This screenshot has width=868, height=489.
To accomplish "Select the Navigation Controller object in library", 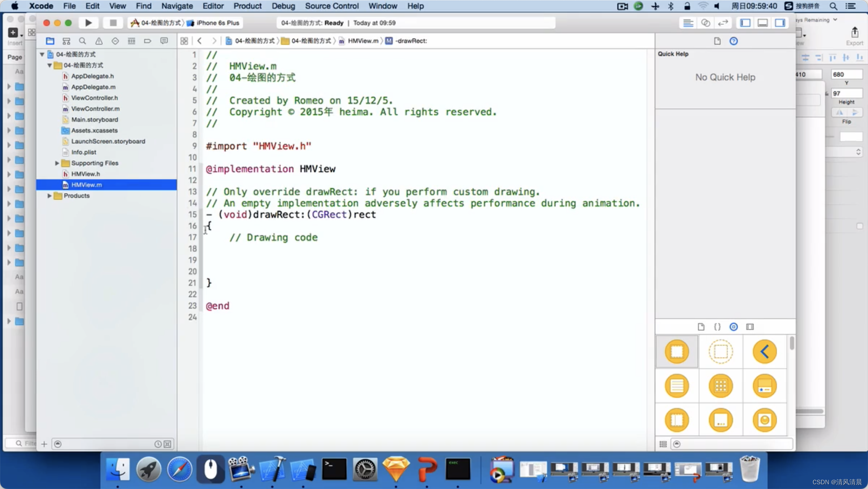I will [x=765, y=352].
